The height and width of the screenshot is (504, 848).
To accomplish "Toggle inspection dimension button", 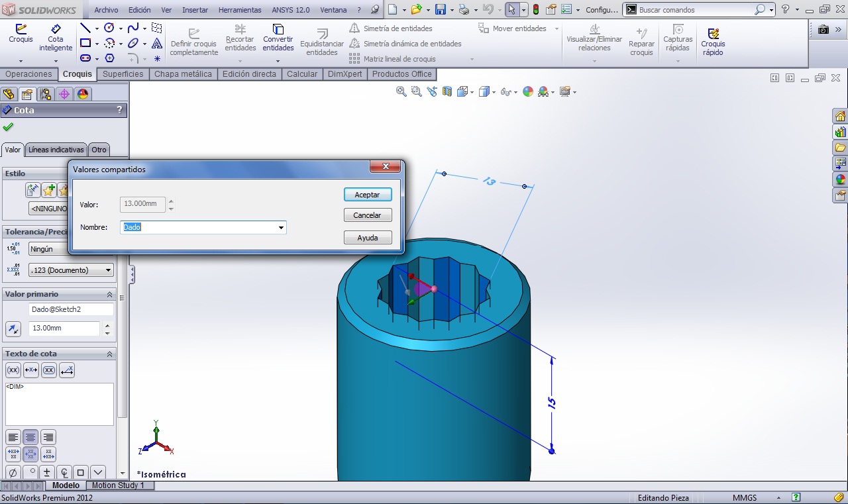I will [x=48, y=370].
